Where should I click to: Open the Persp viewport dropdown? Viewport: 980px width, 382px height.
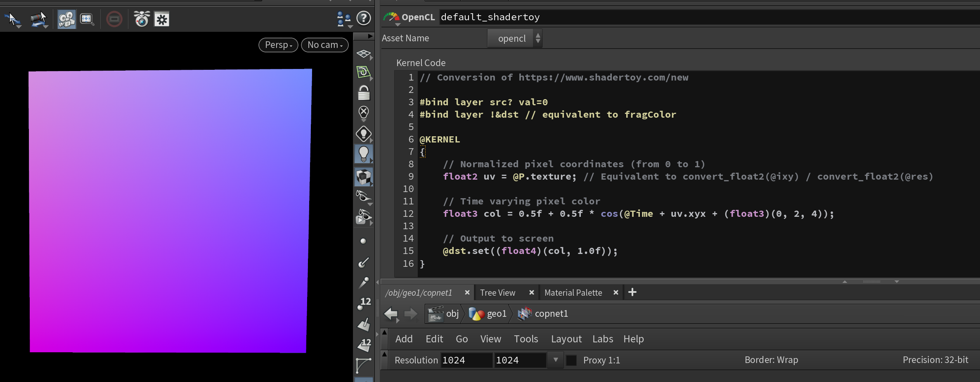pos(278,45)
